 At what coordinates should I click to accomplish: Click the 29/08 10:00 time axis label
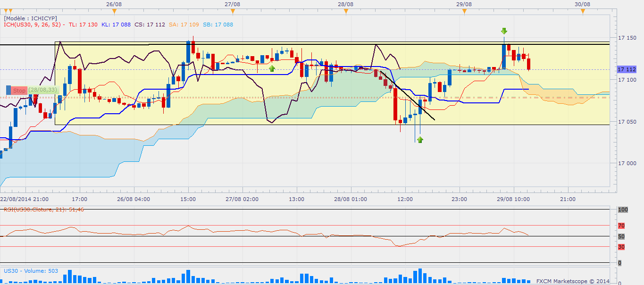coord(513,199)
